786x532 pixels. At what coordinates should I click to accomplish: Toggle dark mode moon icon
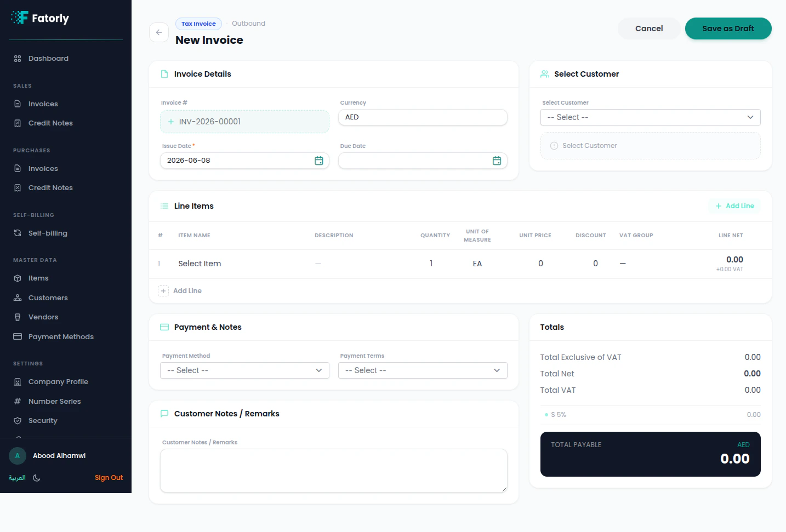tap(37, 478)
